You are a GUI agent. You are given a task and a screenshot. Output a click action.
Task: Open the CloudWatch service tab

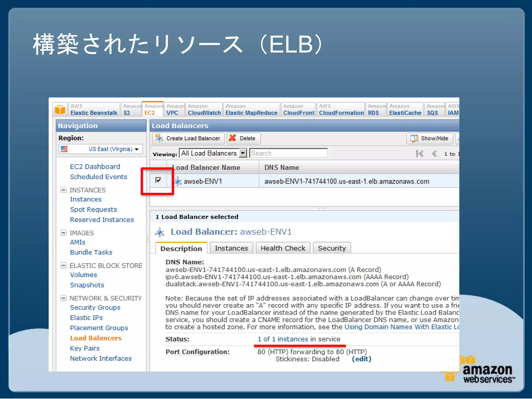click(x=204, y=109)
